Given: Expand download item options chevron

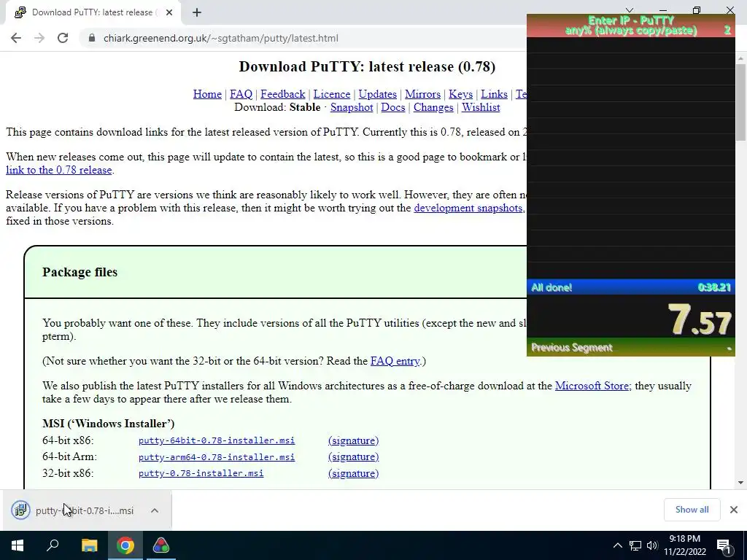Looking at the screenshot, I should [x=155, y=510].
